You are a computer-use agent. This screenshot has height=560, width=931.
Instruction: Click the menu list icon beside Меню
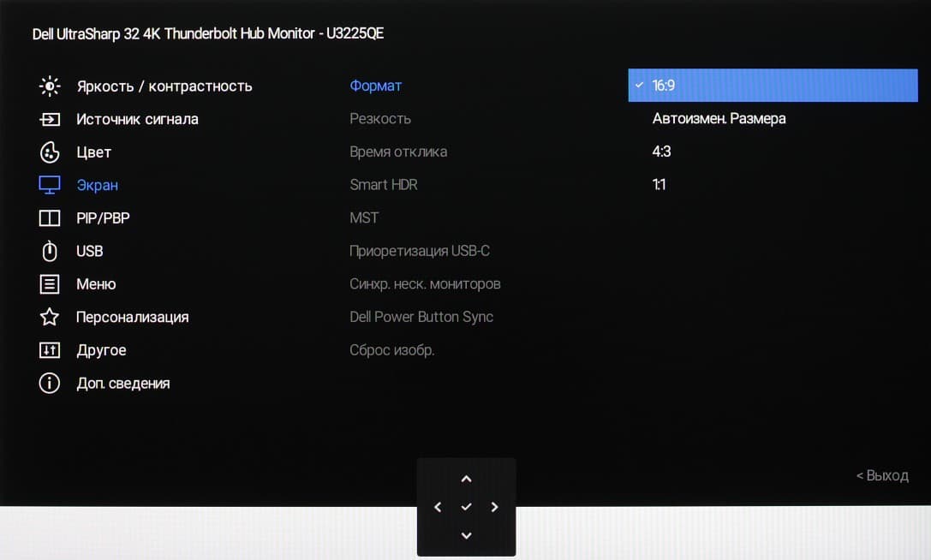pos(50,284)
